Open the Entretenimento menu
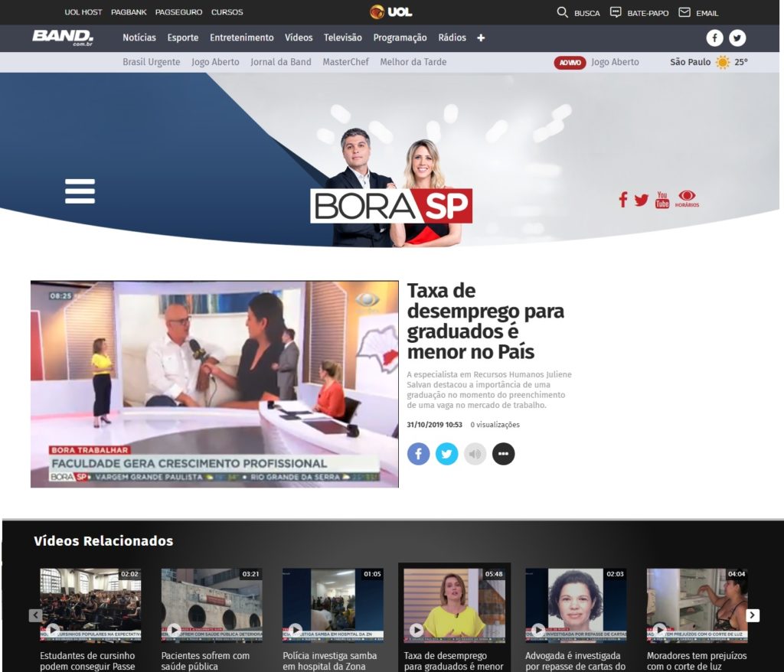 pos(242,38)
